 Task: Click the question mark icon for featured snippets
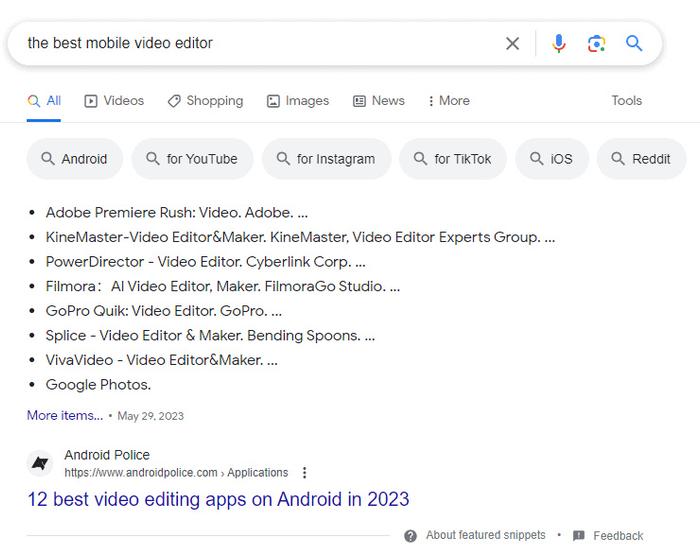pos(410,536)
